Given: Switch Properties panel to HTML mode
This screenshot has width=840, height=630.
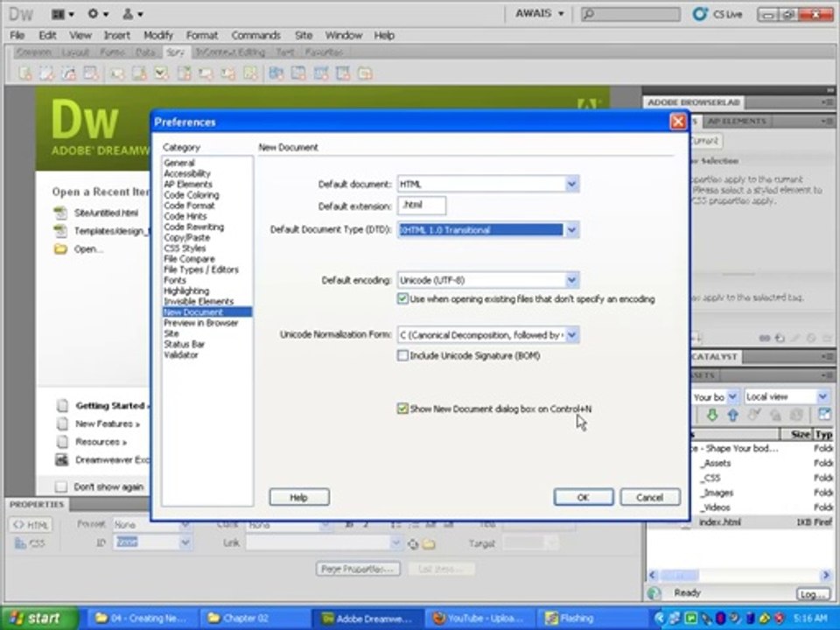Looking at the screenshot, I should pyautogui.click(x=30, y=525).
